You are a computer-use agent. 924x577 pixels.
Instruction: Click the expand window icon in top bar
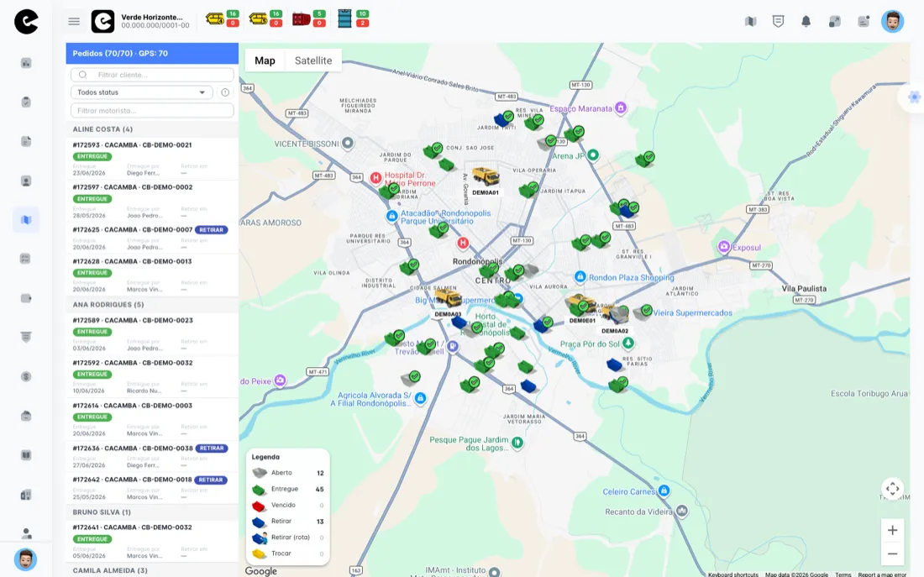pos(834,22)
